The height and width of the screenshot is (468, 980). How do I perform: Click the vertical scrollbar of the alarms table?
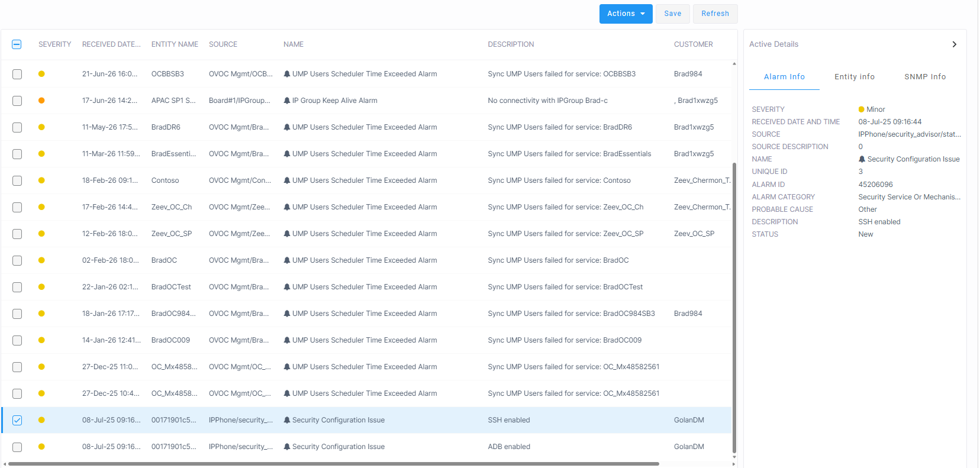click(734, 308)
